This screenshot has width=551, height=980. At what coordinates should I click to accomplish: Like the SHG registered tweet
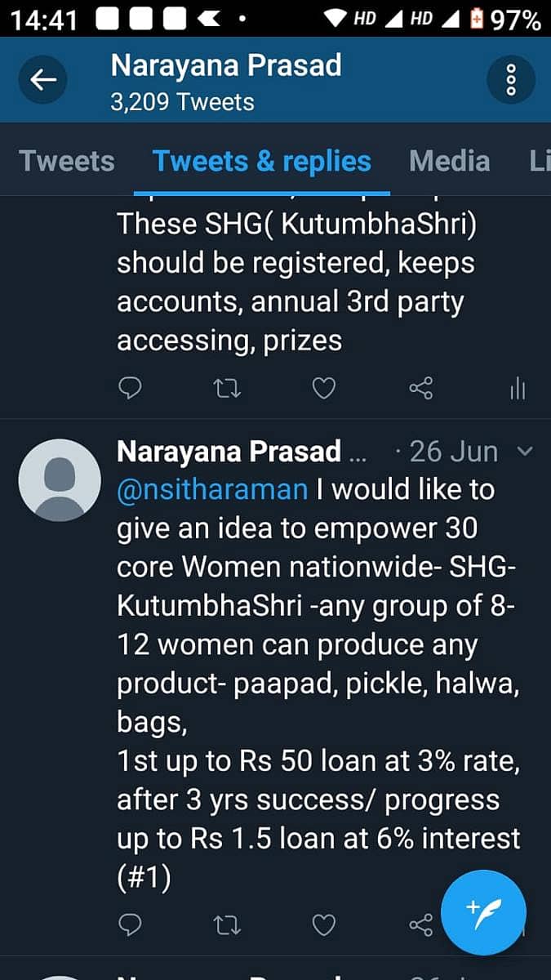pos(324,389)
